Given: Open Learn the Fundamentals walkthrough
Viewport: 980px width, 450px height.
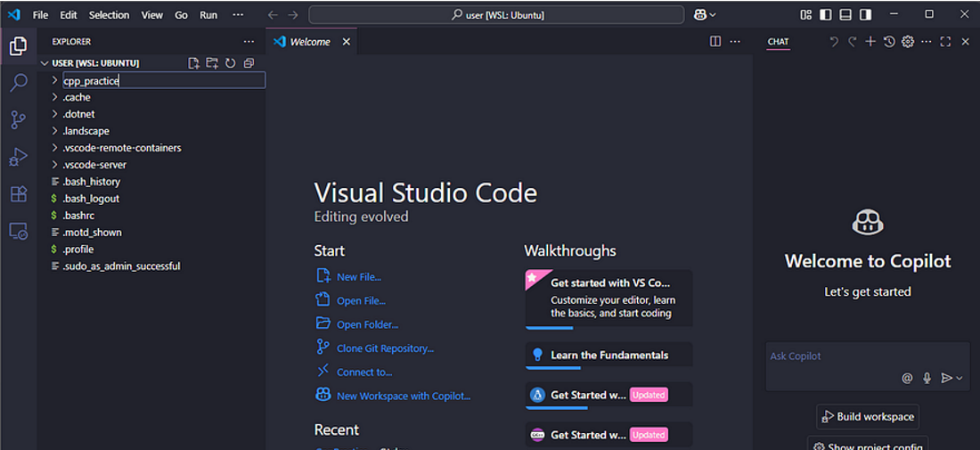Looking at the screenshot, I should [608, 355].
